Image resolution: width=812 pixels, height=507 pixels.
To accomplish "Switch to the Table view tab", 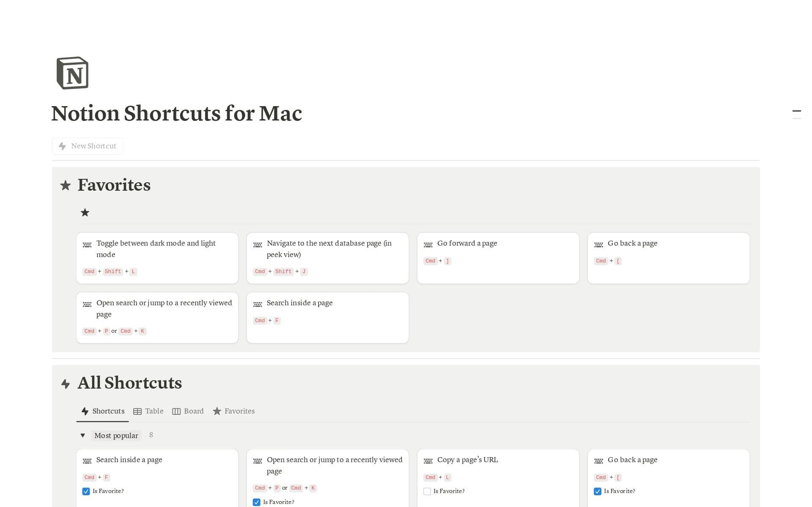I will (148, 411).
